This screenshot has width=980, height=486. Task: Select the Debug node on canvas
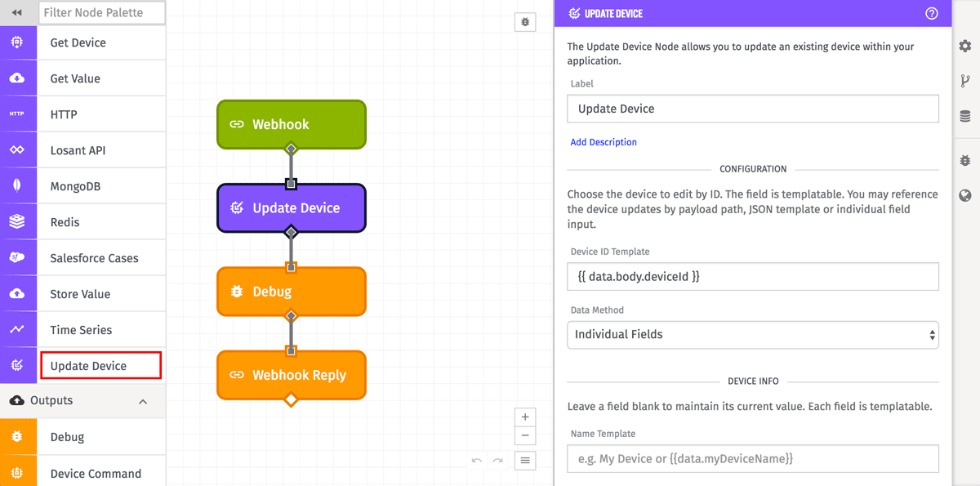tap(292, 292)
